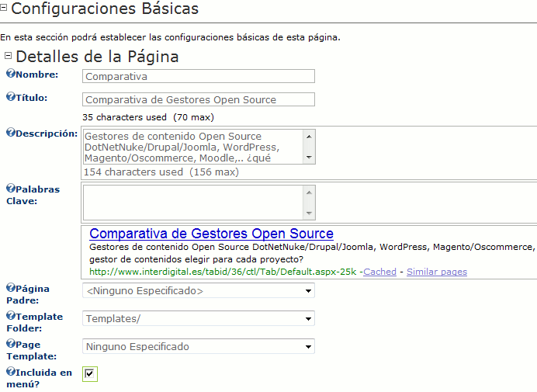Click up arrow of Palabras Clave scrollbar

[x=310, y=193]
